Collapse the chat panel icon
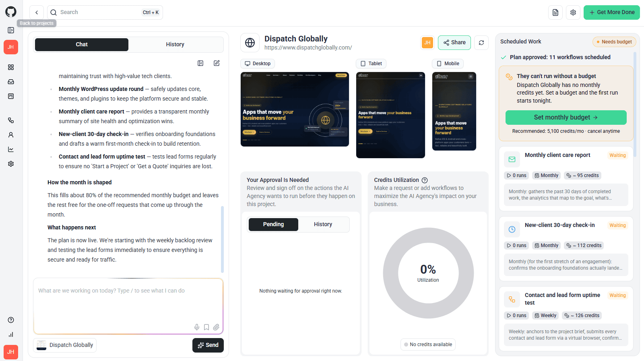The width and height of the screenshot is (644, 361). 200,63
